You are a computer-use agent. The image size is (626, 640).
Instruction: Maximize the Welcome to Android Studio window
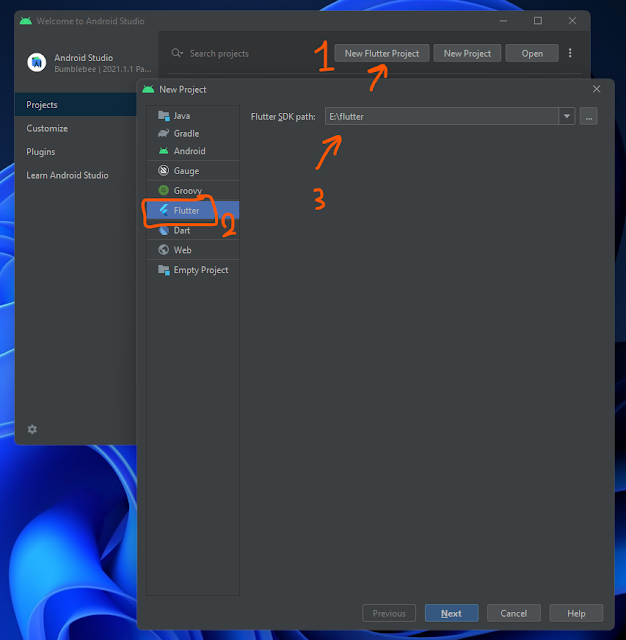(538, 21)
